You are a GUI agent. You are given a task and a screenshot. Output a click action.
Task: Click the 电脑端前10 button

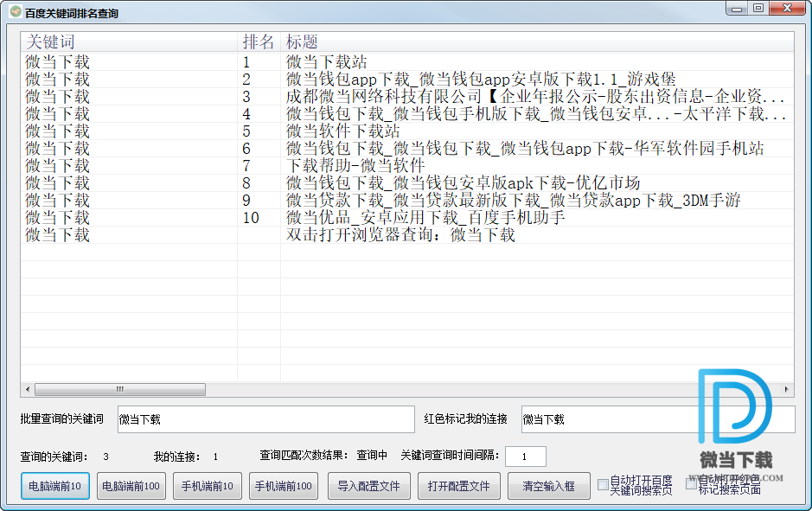[54, 486]
